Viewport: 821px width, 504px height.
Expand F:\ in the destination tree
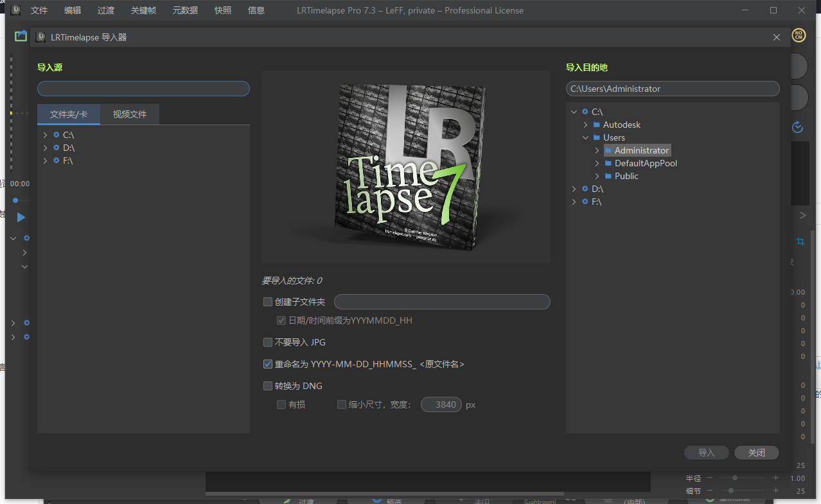[x=574, y=202]
